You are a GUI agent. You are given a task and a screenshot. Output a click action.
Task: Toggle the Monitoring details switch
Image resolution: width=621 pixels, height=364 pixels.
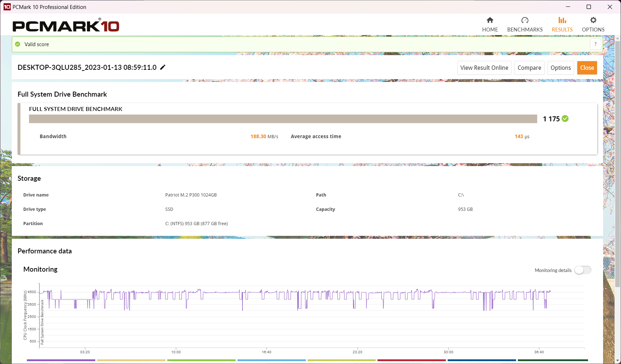click(583, 270)
